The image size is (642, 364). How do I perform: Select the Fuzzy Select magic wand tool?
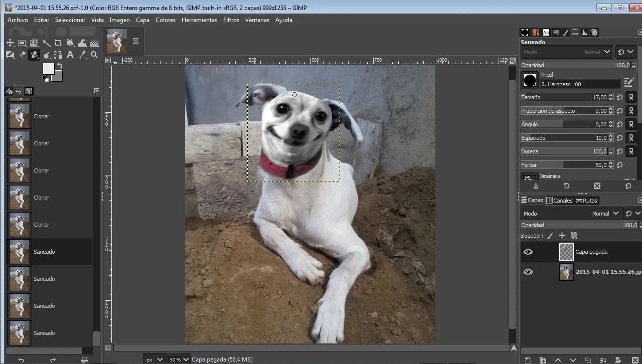[47, 43]
